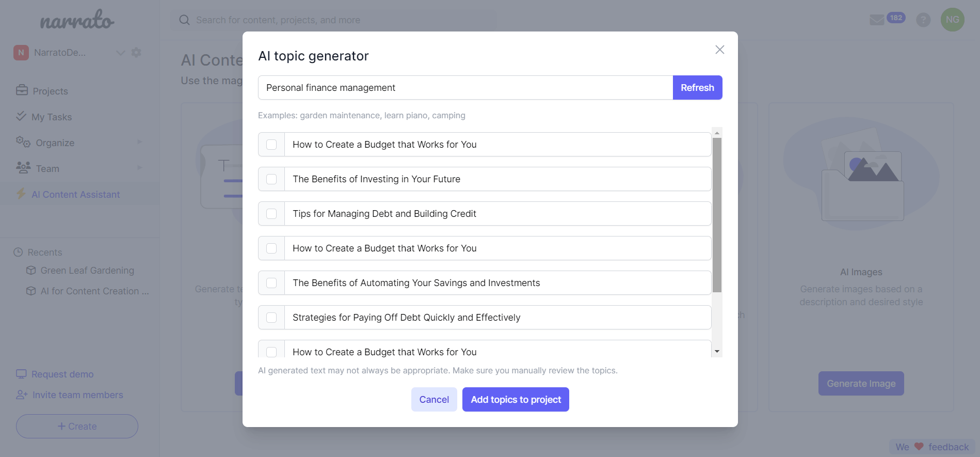Open the mail inbox icon with 182 badge
This screenshot has width=980, height=457.
click(x=877, y=20)
